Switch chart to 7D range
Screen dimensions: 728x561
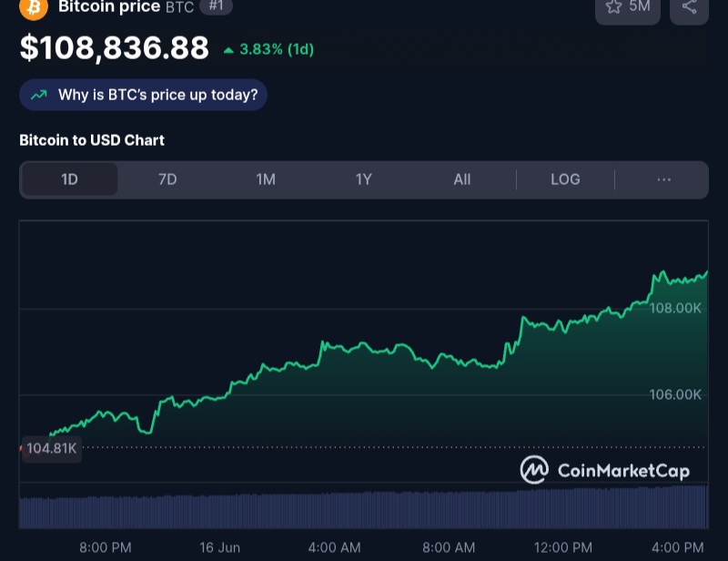click(x=167, y=179)
